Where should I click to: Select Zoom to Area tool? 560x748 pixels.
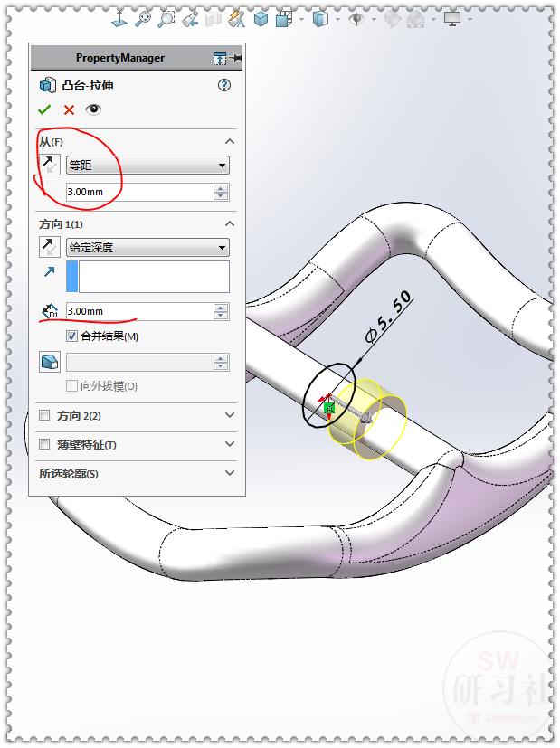(x=166, y=19)
